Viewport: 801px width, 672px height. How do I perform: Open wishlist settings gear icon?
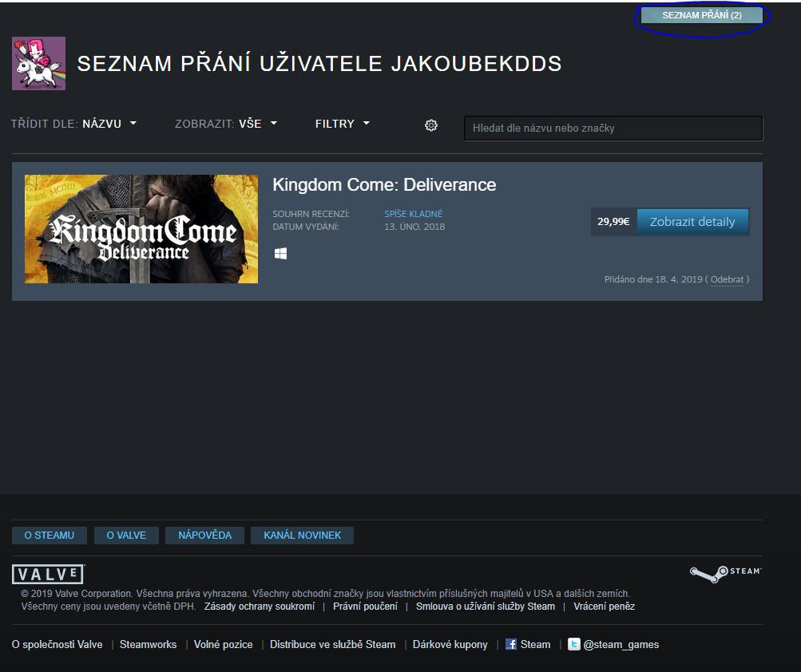pos(431,125)
